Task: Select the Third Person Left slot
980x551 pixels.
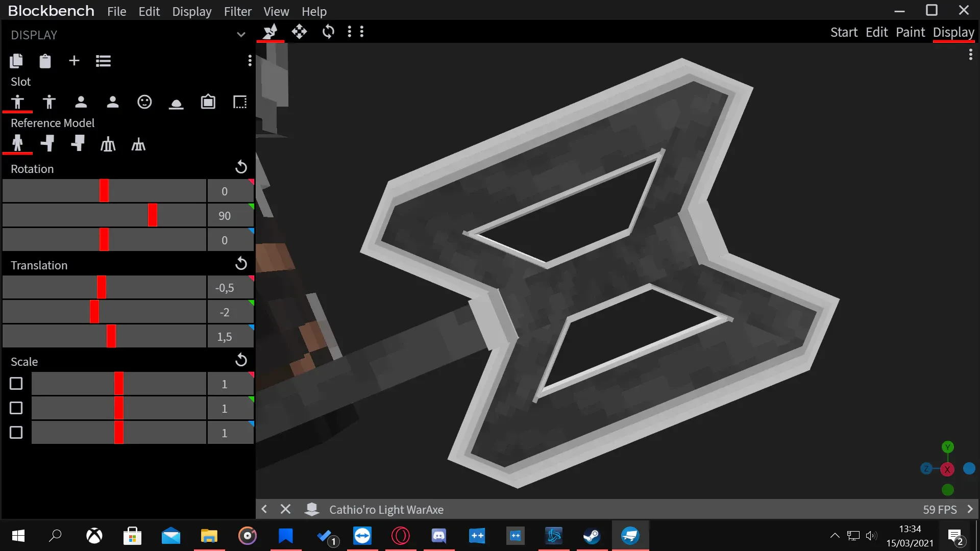Action: pyautogui.click(x=49, y=102)
